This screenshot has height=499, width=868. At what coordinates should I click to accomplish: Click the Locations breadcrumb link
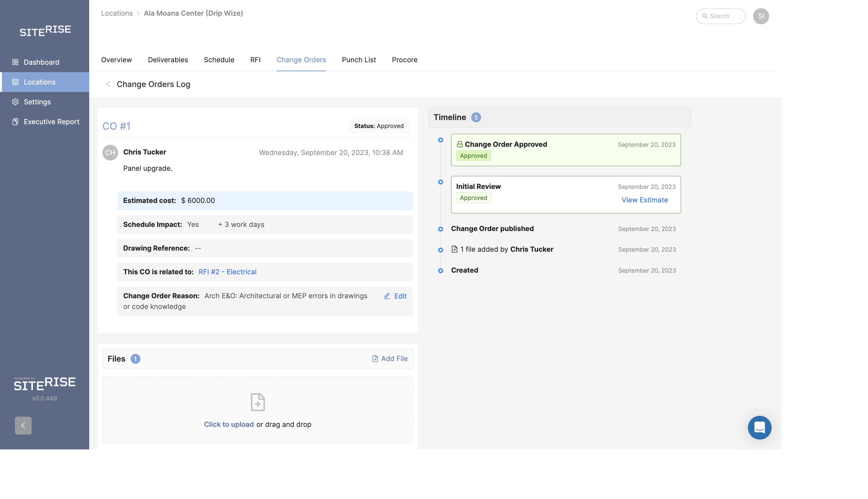116,13
